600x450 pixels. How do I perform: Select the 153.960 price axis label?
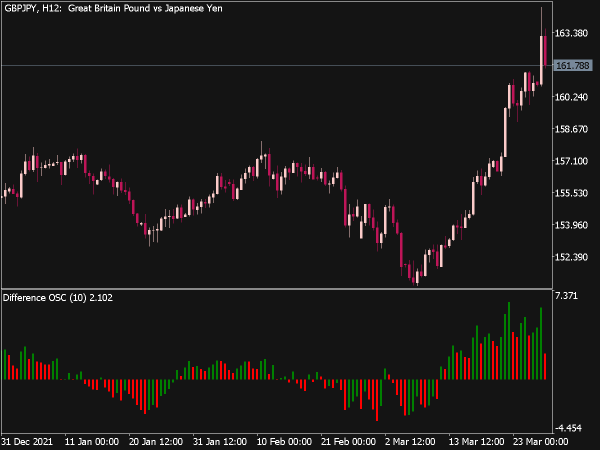571,225
